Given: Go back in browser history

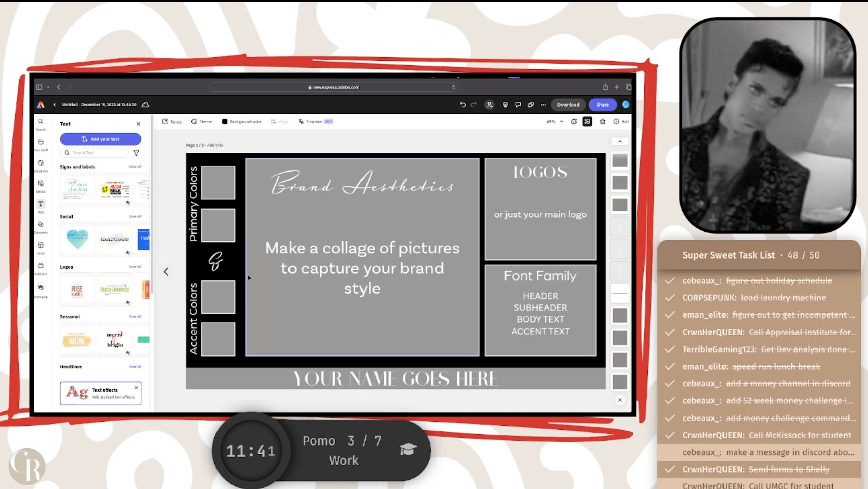Looking at the screenshot, I should pyautogui.click(x=59, y=87).
